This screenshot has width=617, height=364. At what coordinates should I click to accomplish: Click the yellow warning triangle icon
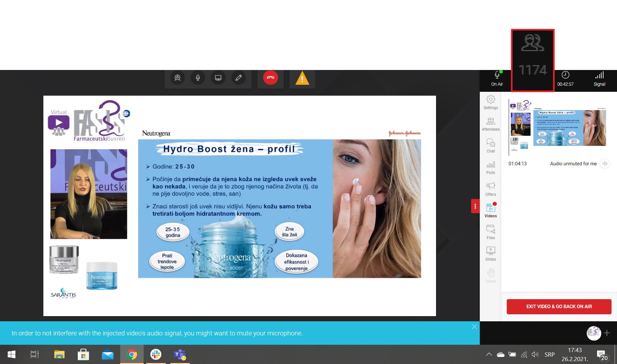(302, 79)
